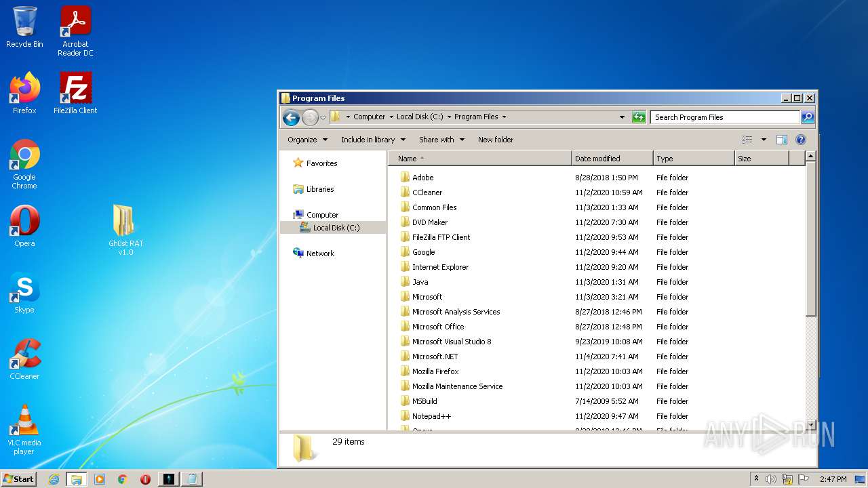
Task: Toggle the preview pane button
Action: pyautogui.click(x=781, y=140)
